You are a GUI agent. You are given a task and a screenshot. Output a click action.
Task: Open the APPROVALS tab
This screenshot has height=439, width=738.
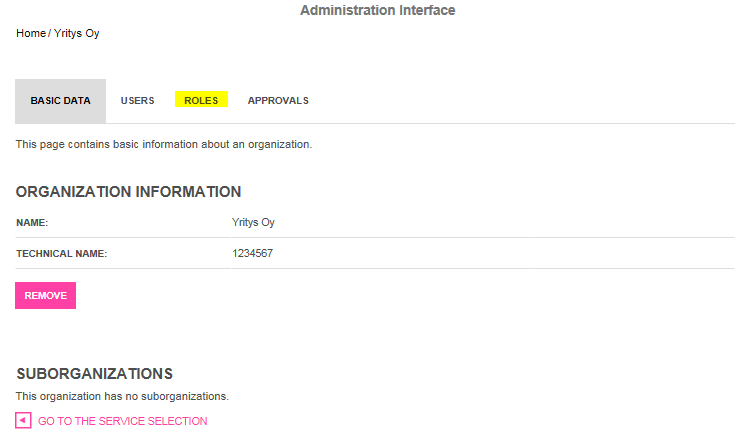point(278,101)
